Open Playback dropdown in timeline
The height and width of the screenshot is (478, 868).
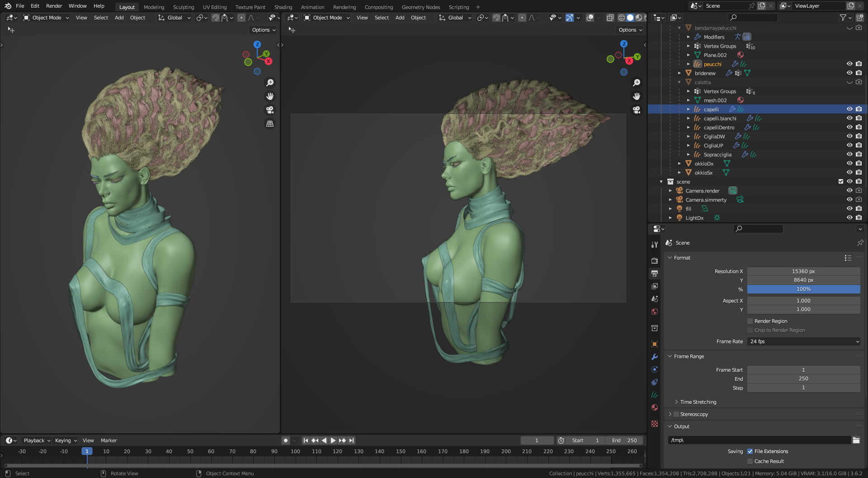pos(37,440)
